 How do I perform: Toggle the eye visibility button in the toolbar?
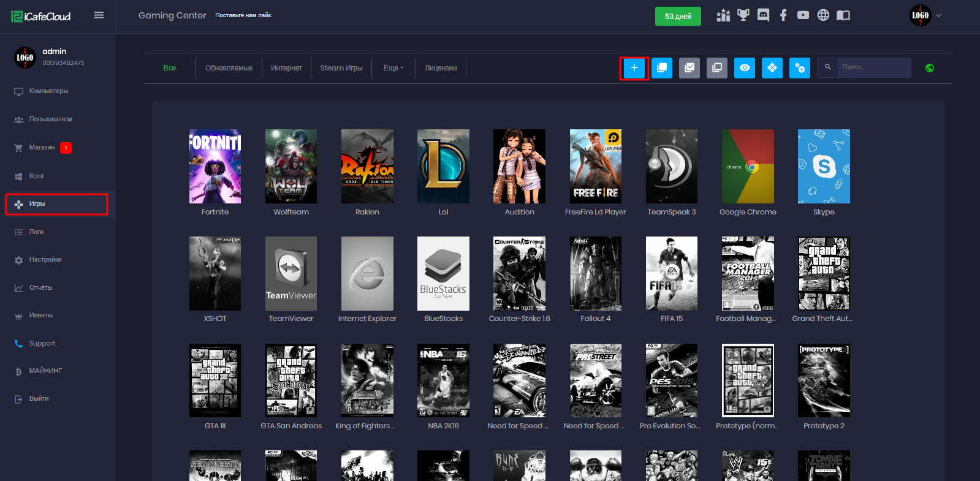pos(745,68)
